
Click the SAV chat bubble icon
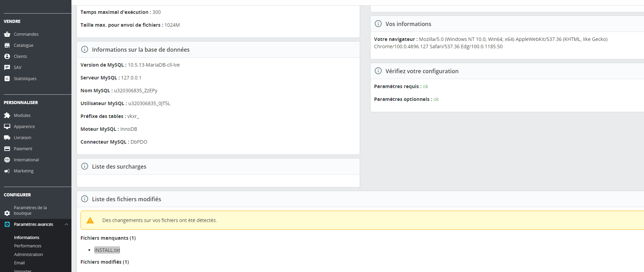[7, 68]
